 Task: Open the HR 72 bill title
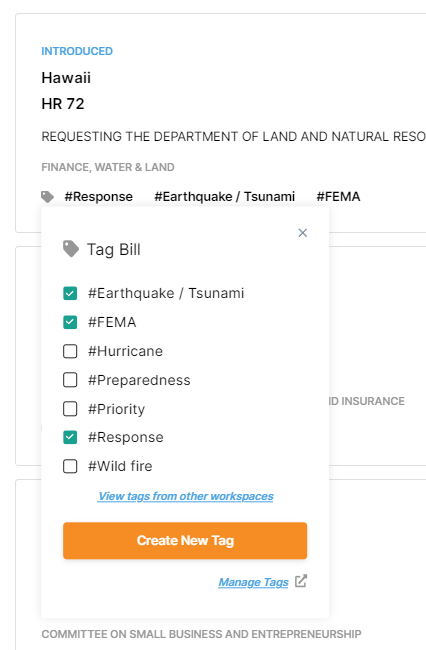[63, 104]
